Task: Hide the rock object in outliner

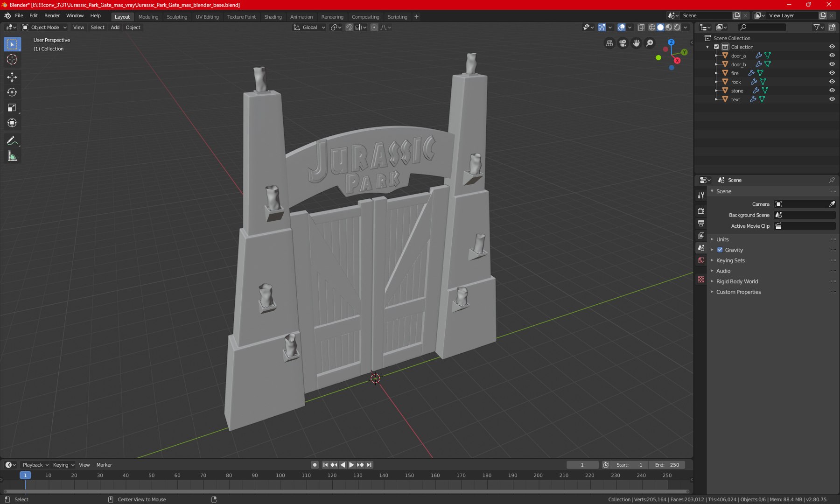Action: tap(832, 82)
